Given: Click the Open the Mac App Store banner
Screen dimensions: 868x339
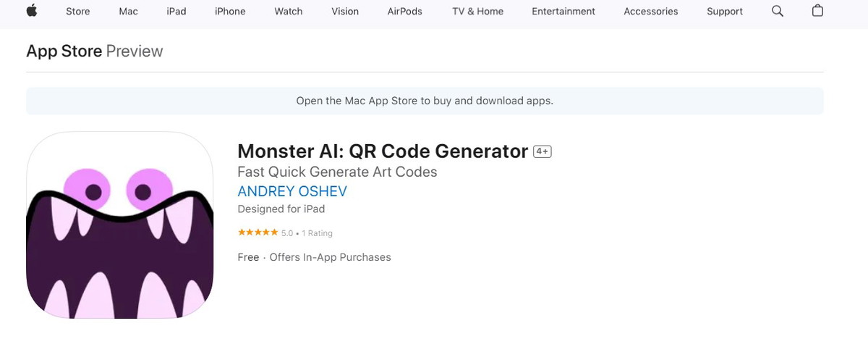Looking at the screenshot, I should coord(425,101).
